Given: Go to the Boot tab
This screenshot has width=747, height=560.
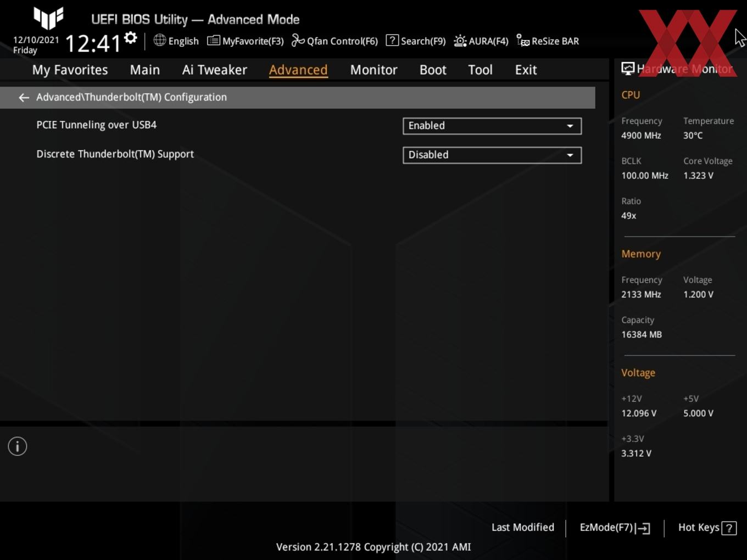Looking at the screenshot, I should point(433,70).
